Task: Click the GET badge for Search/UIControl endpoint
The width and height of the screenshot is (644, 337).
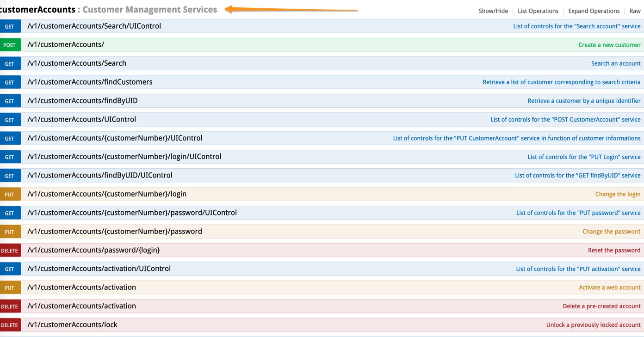Action: pos(10,26)
